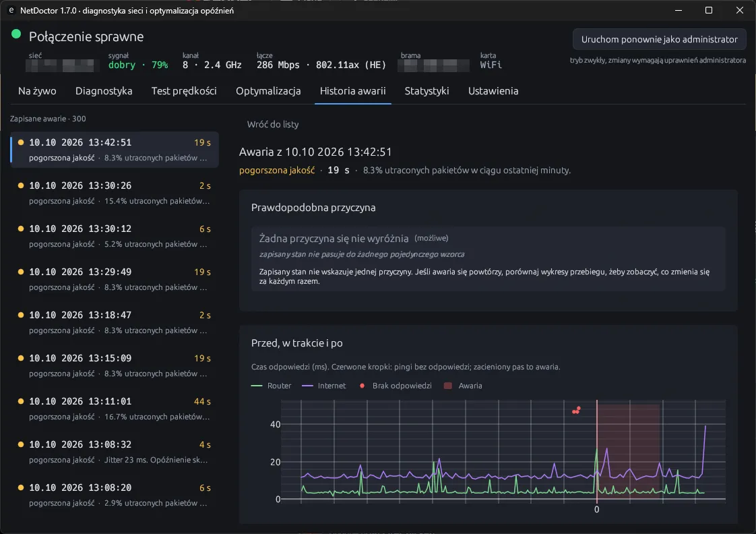
Task: Close the NetDoctor window
Action: click(x=740, y=10)
